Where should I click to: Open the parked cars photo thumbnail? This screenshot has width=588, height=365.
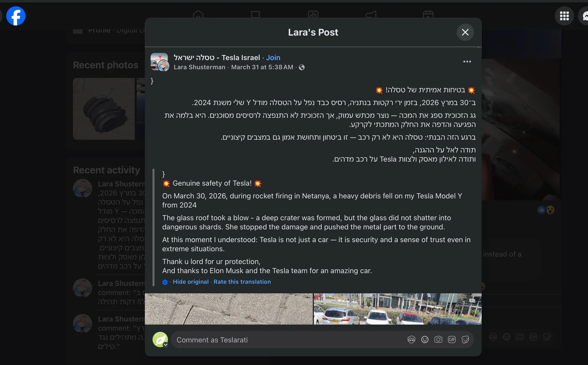(x=397, y=309)
